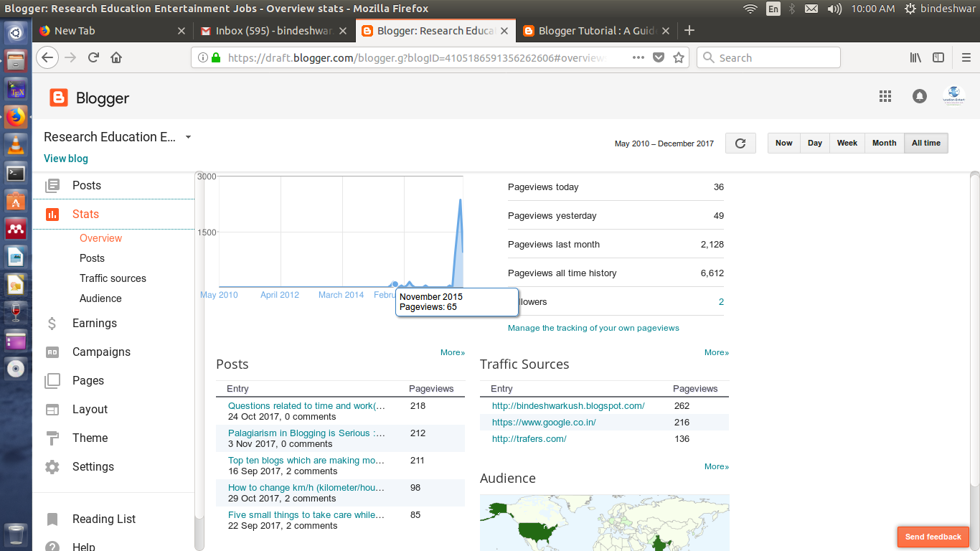Select the Month time range
The height and width of the screenshot is (551, 980).
(x=885, y=143)
